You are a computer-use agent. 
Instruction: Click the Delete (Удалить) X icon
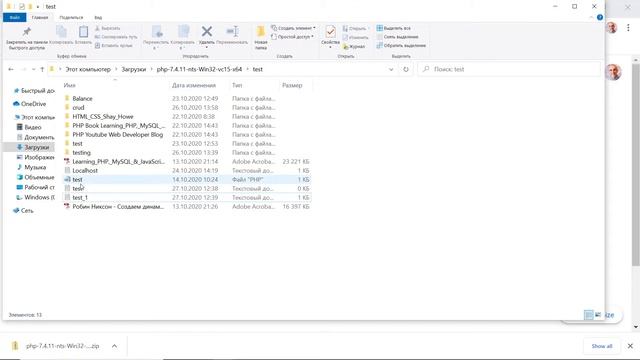(x=207, y=31)
